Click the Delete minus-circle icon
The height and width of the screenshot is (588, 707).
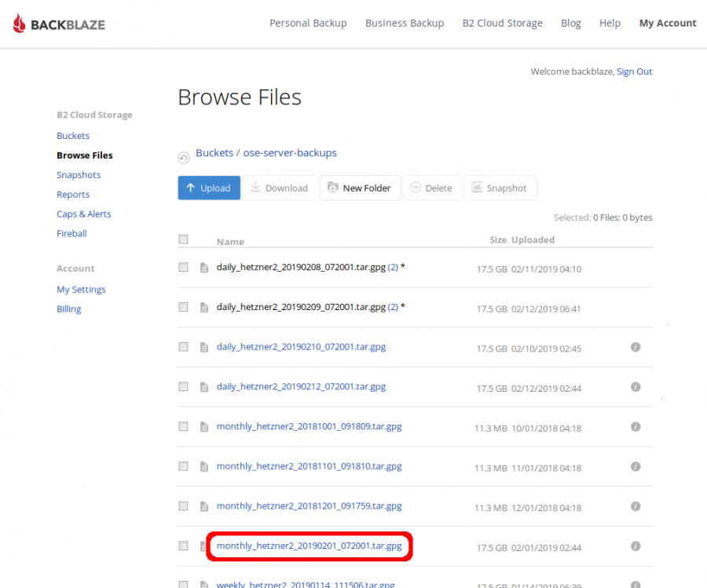[x=414, y=188]
